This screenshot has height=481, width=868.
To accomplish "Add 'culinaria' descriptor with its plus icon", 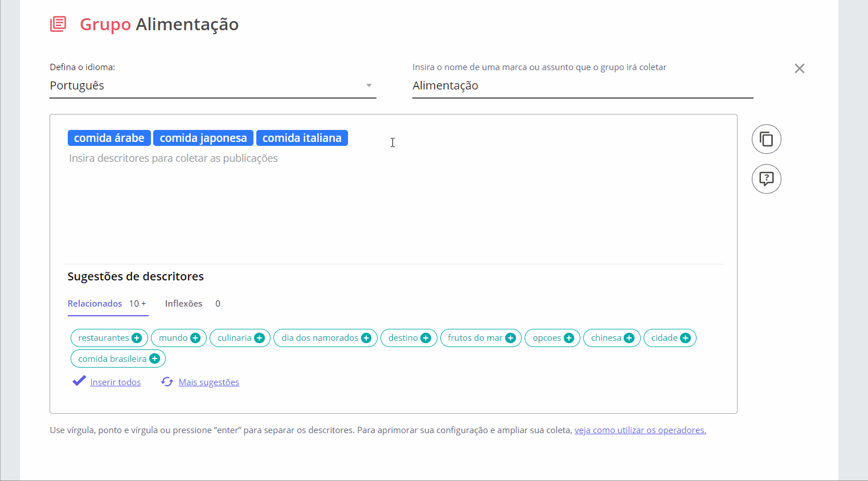I will (259, 338).
